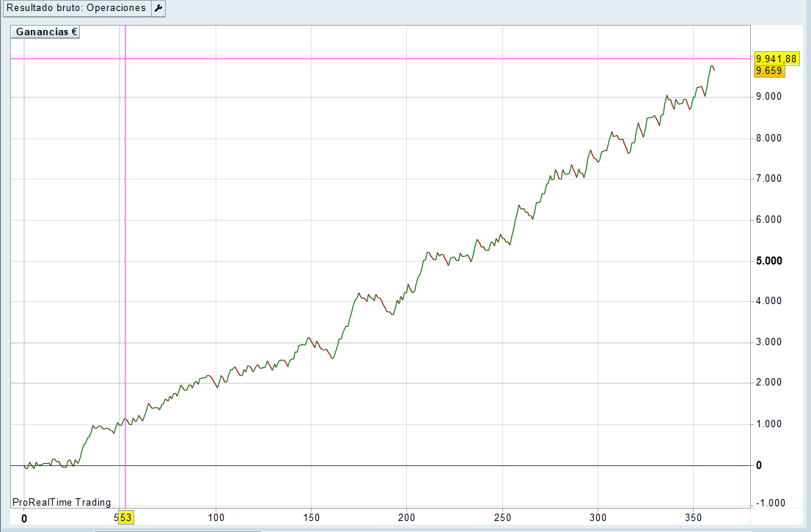Image resolution: width=811 pixels, height=532 pixels.
Task: Click the 200 tick on the x-axis
Action: click(407, 517)
